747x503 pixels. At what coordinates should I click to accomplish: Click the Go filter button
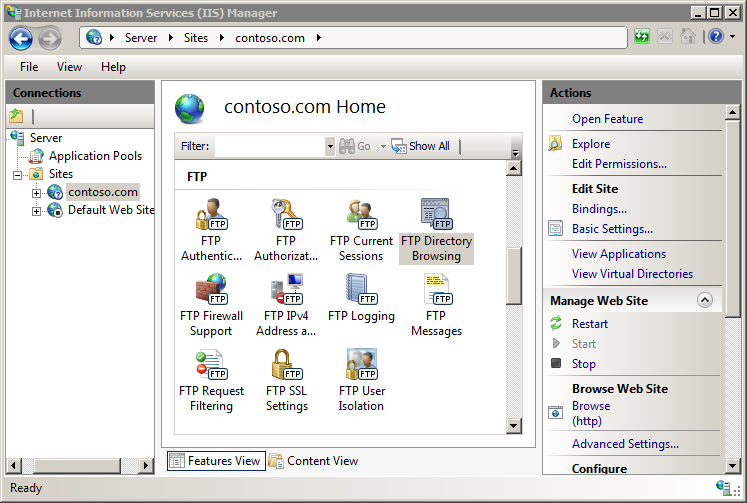pos(354,146)
